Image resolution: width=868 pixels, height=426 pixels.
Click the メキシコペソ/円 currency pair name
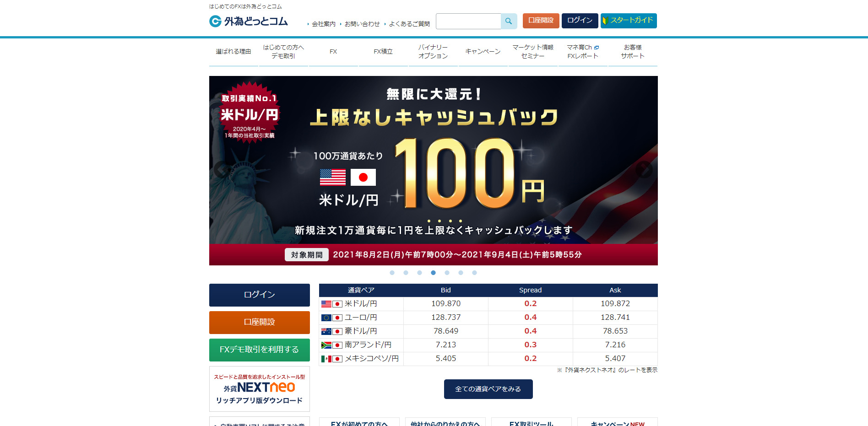pyautogui.click(x=372, y=359)
